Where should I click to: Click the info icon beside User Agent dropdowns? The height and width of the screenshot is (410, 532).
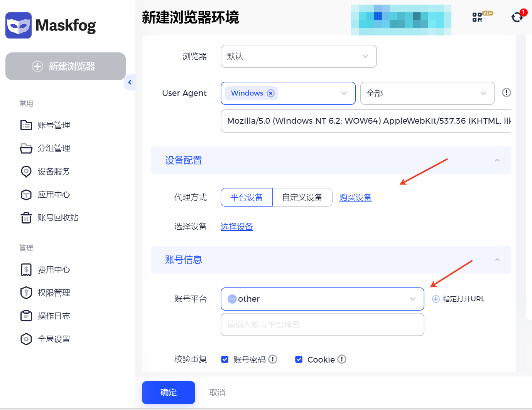507,92
